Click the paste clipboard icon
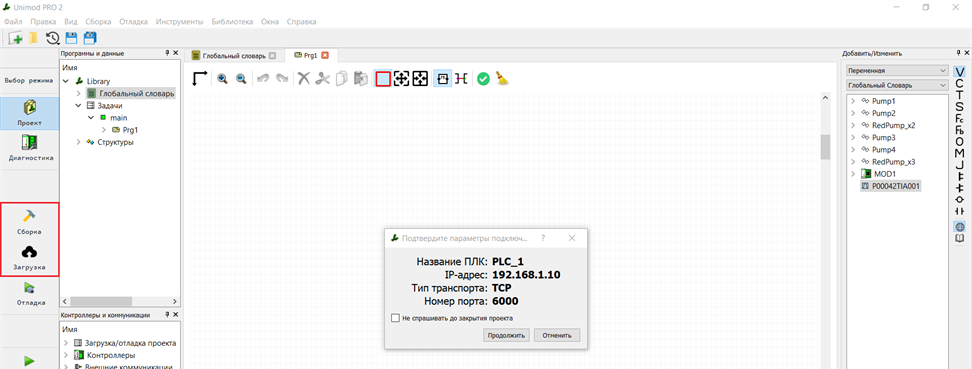972x369 pixels. coord(361,79)
